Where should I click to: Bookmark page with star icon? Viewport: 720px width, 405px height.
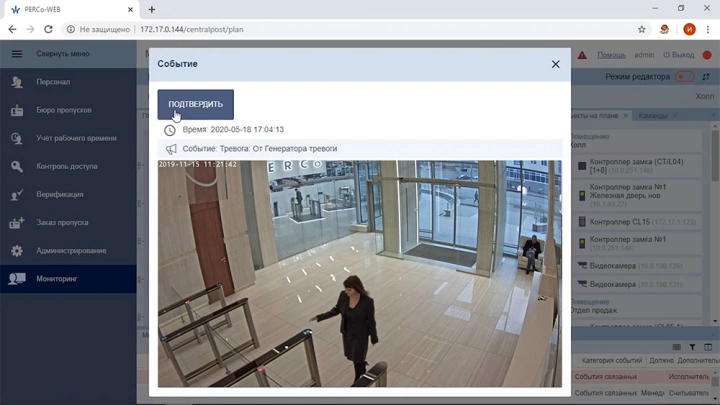tap(641, 29)
